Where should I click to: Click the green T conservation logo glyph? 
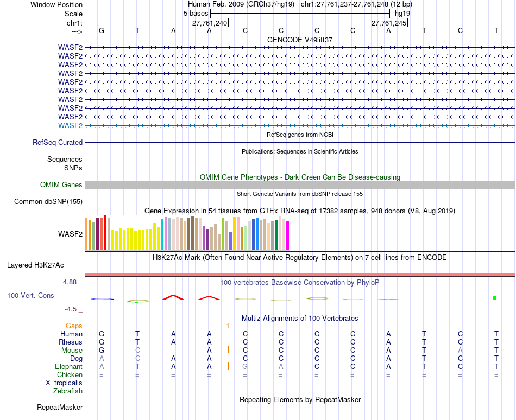coord(495,297)
